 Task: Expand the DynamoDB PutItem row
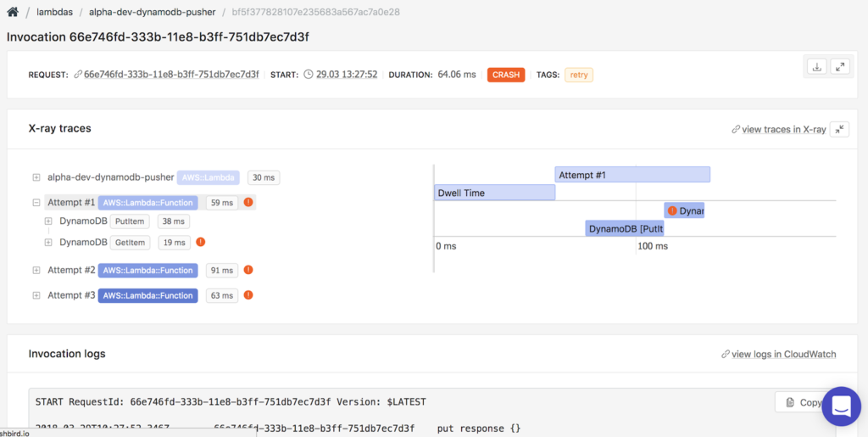(48, 221)
